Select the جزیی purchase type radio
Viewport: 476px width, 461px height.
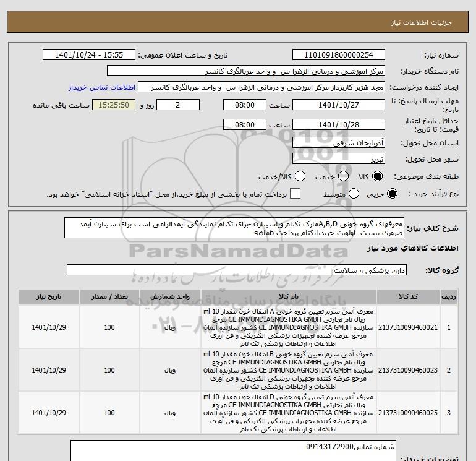(x=392, y=194)
